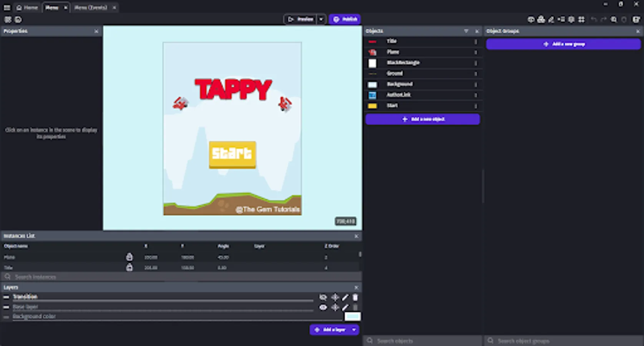
Task: Hide the Transition layer with its eye icon
Action: (x=323, y=297)
